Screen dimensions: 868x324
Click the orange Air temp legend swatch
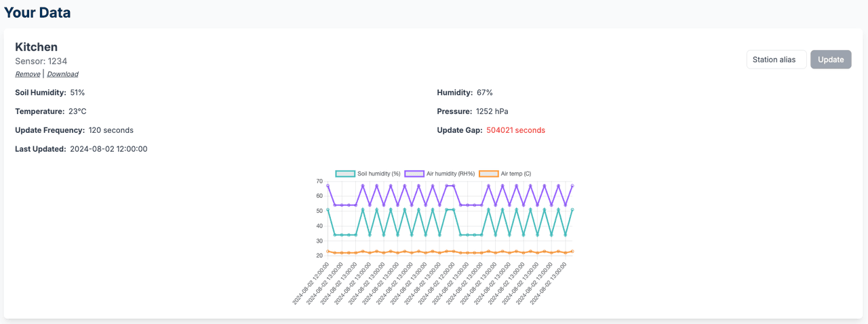[x=488, y=174]
